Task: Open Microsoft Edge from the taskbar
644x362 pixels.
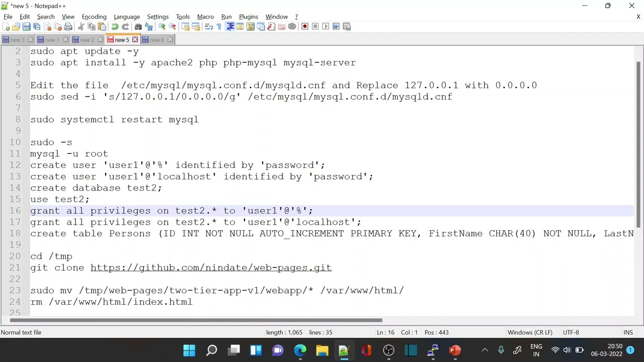Action: [300, 350]
